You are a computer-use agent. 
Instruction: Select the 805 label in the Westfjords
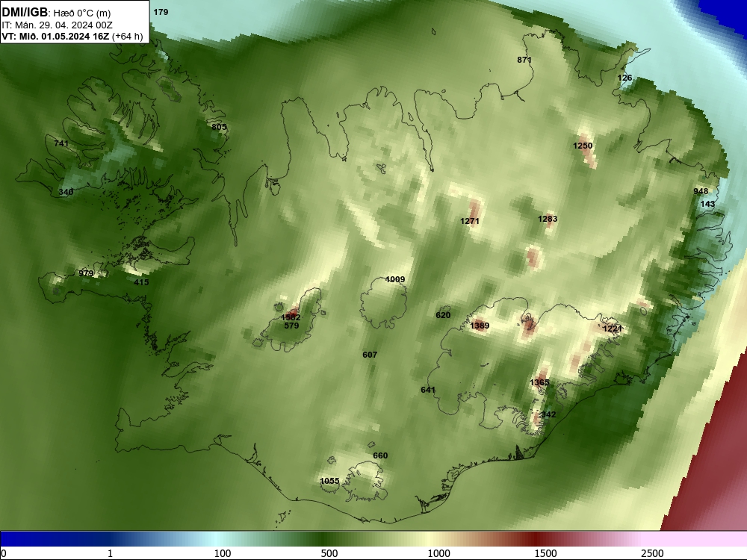click(x=219, y=127)
